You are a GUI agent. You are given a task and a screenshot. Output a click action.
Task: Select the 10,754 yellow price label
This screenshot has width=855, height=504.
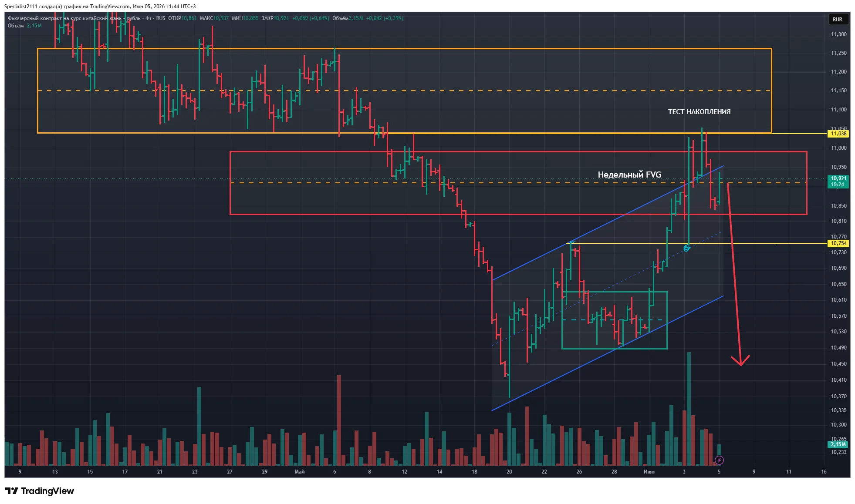click(838, 243)
